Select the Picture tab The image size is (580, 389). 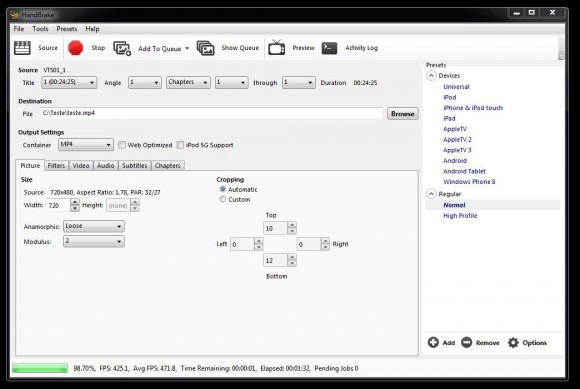pyautogui.click(x=30, y=165)
